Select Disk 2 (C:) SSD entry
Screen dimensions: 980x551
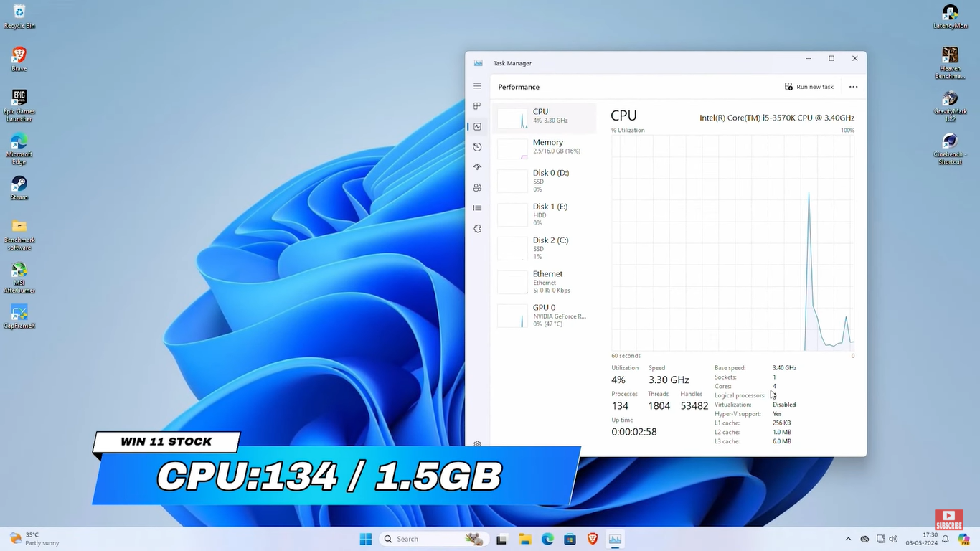click(544, 248)
